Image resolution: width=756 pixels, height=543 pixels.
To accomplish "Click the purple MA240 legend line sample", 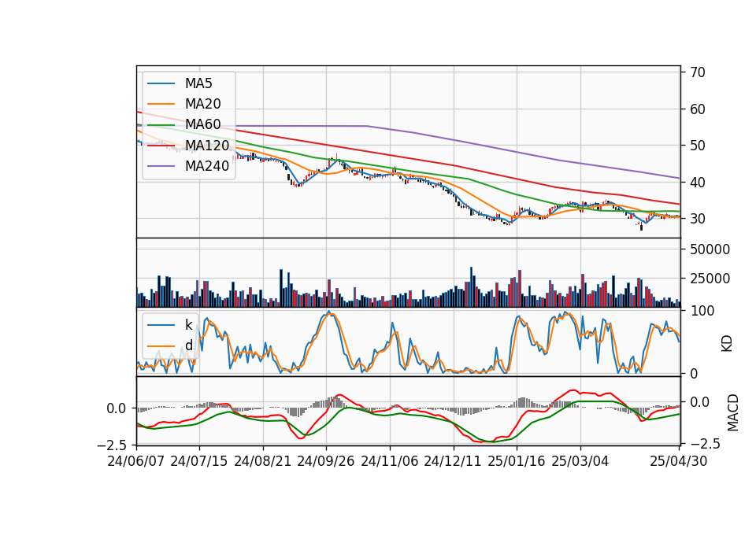I will (x=161, y=167).
